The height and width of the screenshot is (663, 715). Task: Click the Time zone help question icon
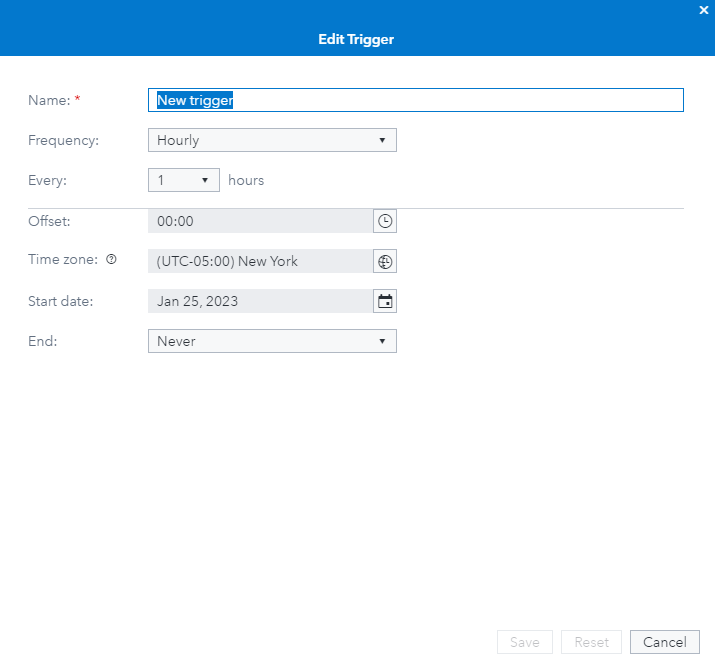tap(111, 260)
